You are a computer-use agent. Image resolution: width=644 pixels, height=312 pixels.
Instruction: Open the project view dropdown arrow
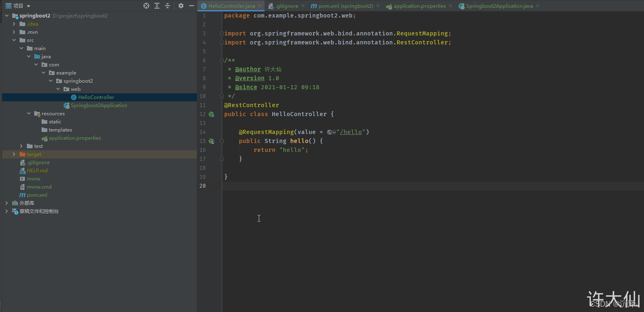pyautogui.click(x=29, y=6)
